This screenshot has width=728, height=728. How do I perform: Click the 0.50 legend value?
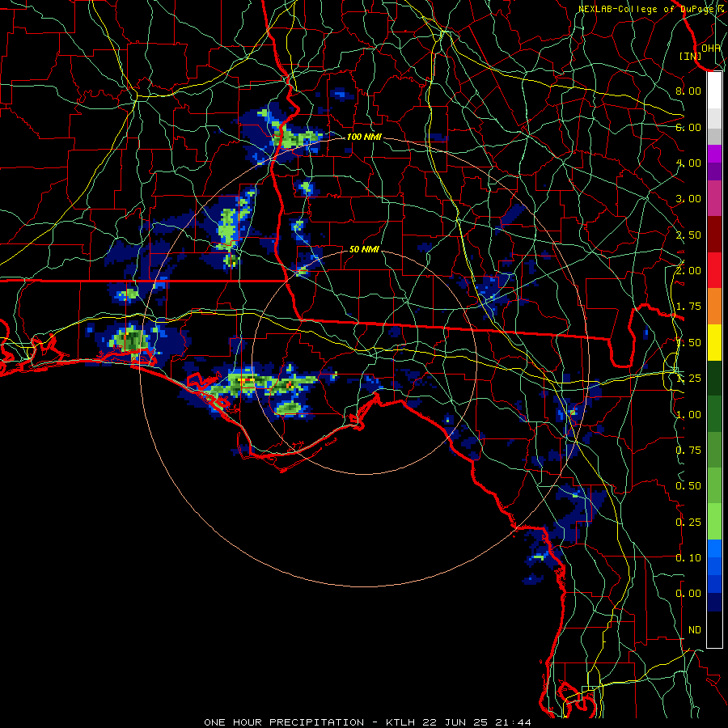pyautogui.click(x=688, y=486)
